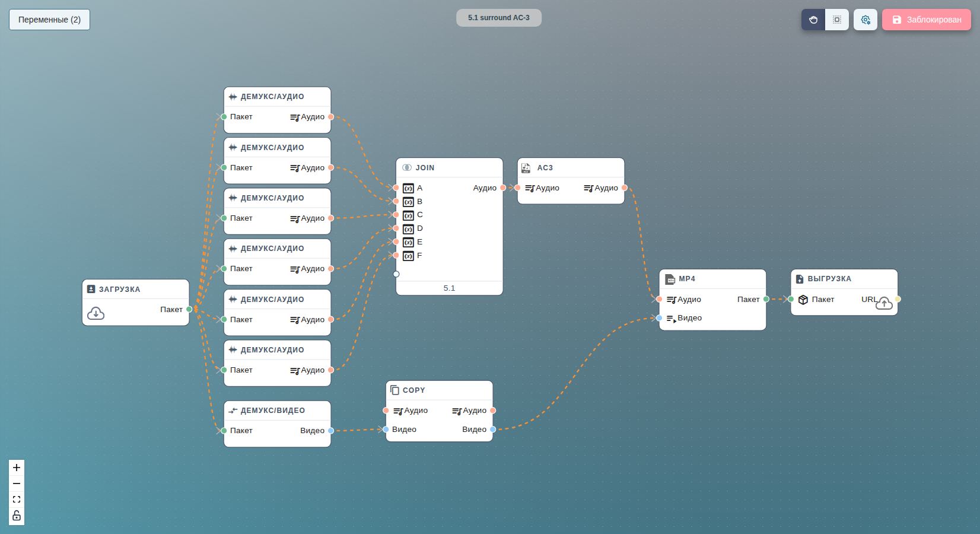This screenshot has width=980, height=534.
Task: Click the empty port below JOIN input F
Action: click(x=396, y=274)
